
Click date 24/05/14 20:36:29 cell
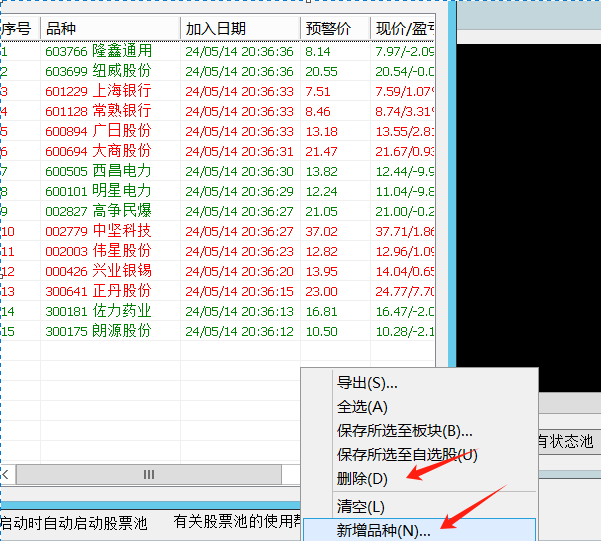[x=239, y=191]
